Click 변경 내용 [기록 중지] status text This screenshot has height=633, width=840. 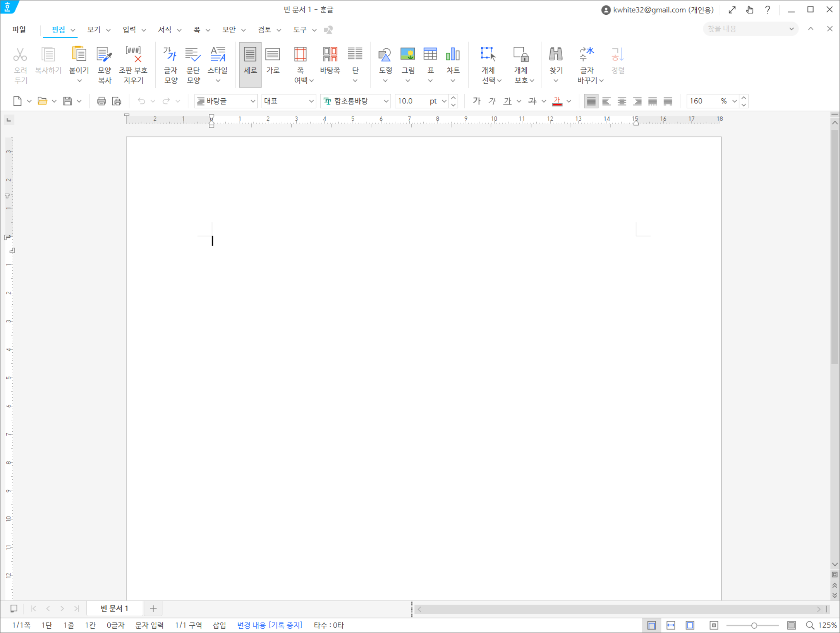(x=269, y=625)
